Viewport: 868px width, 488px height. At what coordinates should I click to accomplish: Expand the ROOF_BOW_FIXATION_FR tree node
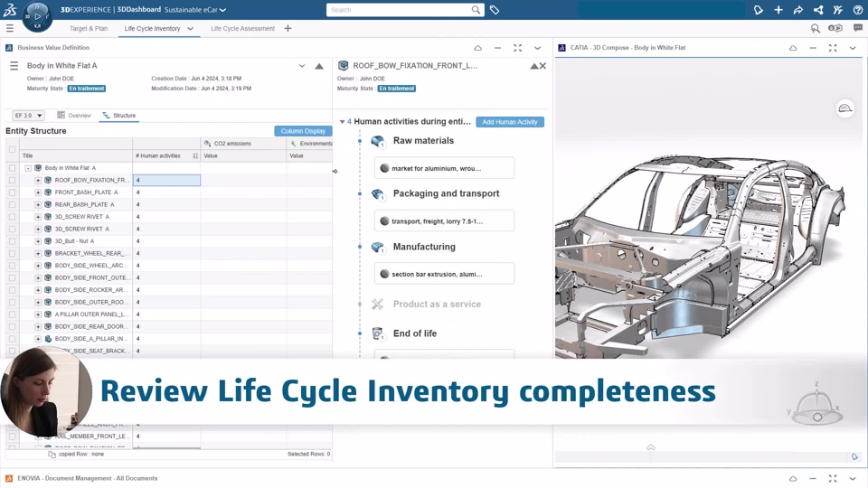(x=38, y=181)
